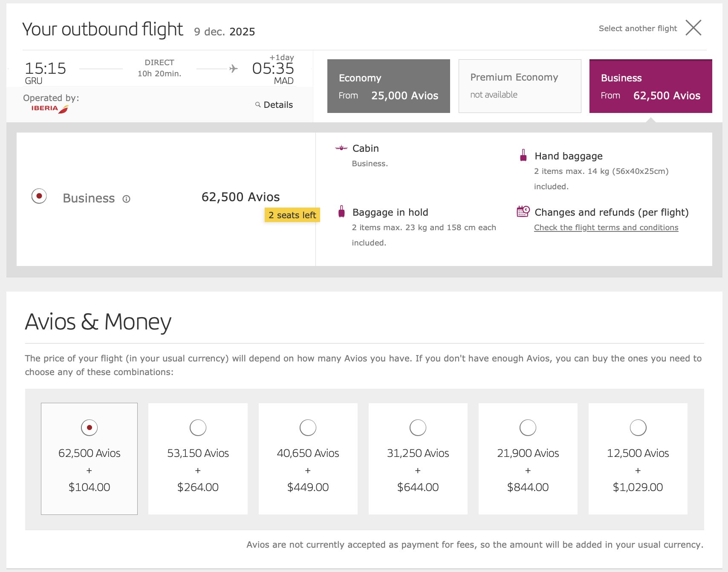
Task: Click the Hand baggage bag icon
Action: pos(523,155)
